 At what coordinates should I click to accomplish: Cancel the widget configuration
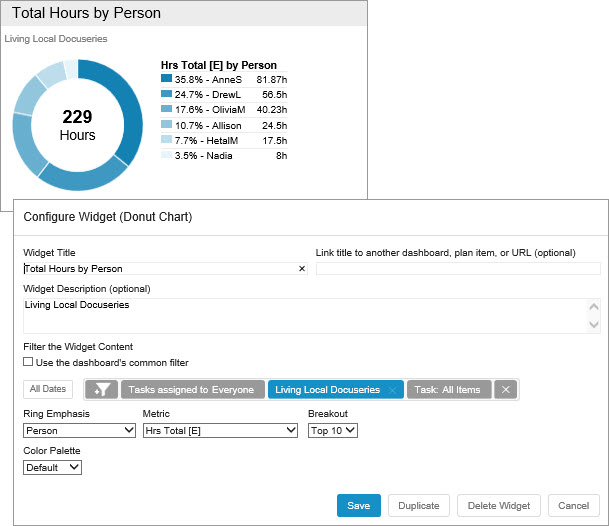coord(573,506)
